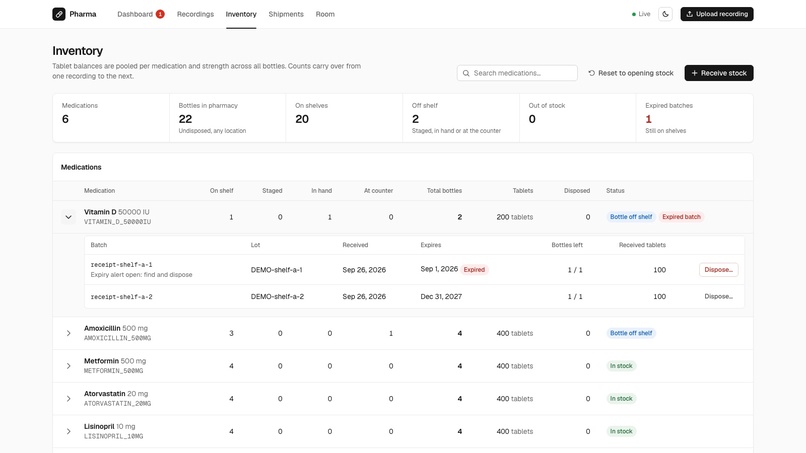Click Vitamin D Bottle off shelf badge
The width and height of the screenshot is (806, 453).
coord(631,217)
